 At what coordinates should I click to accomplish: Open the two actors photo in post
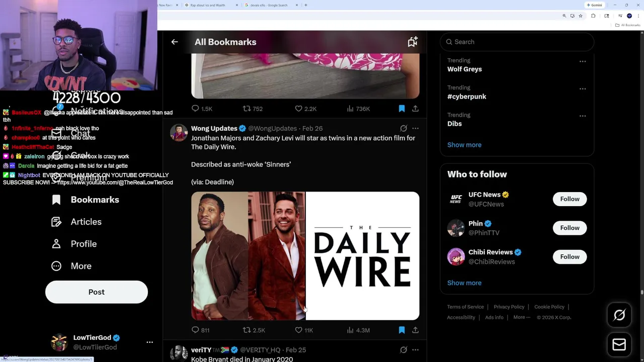[248, 256]
